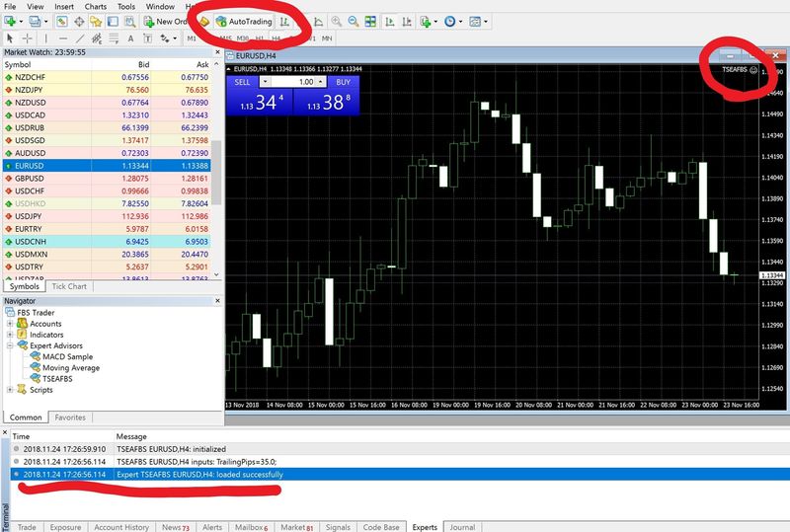Toggle the AutoTrading button
This screenshot has width=790, height=532.
click(244, 21)
